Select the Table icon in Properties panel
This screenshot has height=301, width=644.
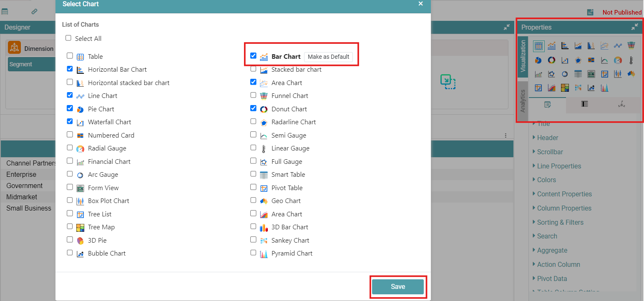pyautogui.click(x=538, y=46)
